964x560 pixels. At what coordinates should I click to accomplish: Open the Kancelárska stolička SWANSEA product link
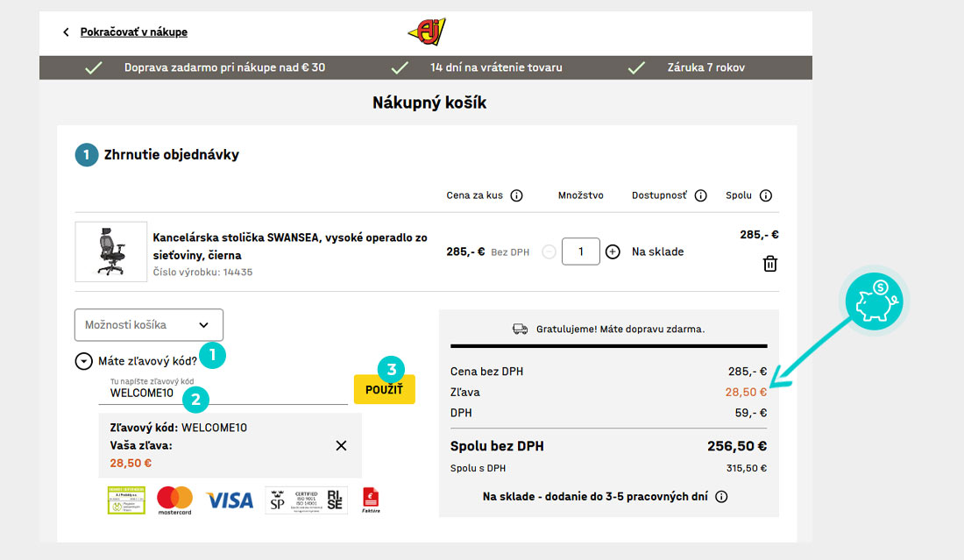pyautogui.click(x=289, y=246)
